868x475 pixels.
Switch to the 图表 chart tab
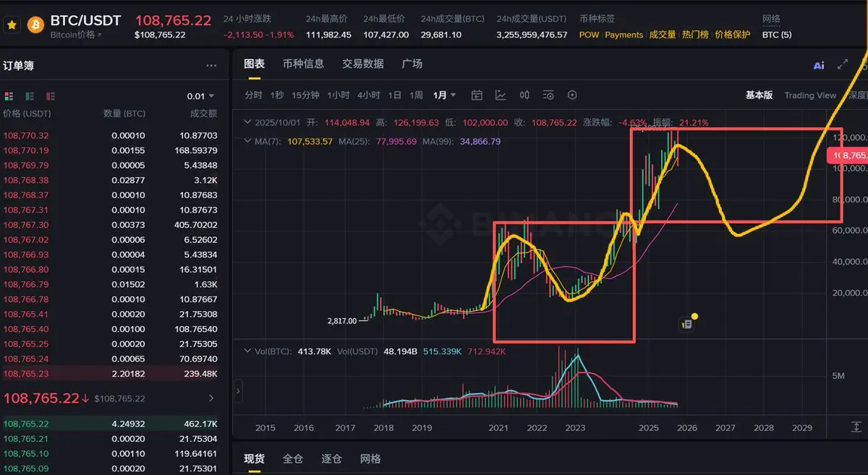[x=254, y=64]
